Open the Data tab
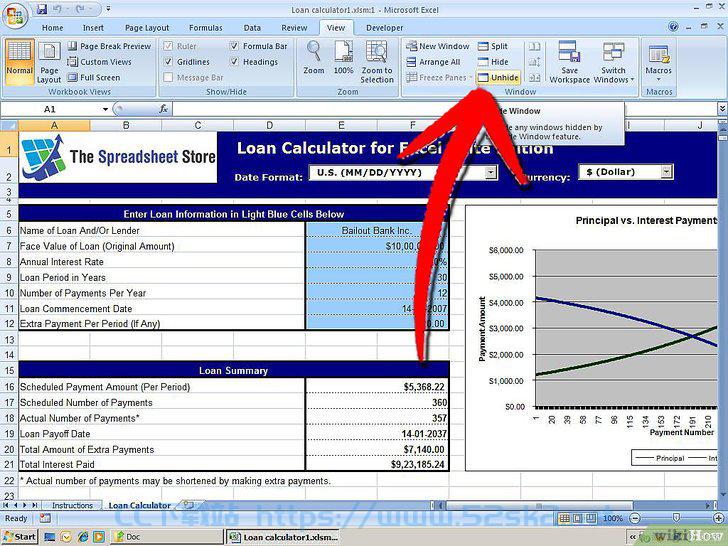Screen dimensions: 728x546 tap(252, 28)
